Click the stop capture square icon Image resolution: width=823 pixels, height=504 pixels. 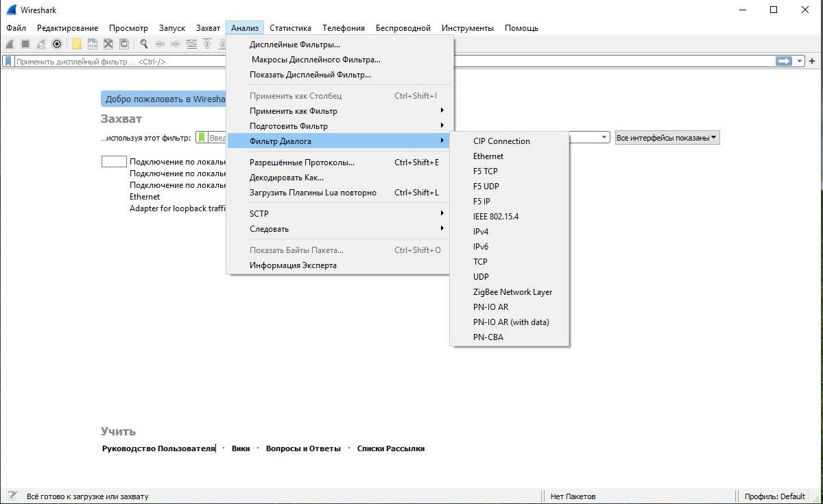(x=25, y=44)
